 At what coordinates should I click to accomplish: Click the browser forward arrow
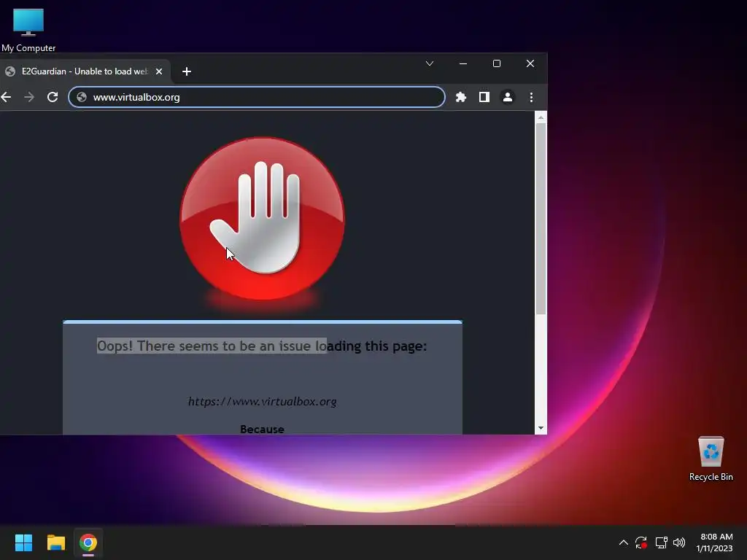(x=29, y=97)
